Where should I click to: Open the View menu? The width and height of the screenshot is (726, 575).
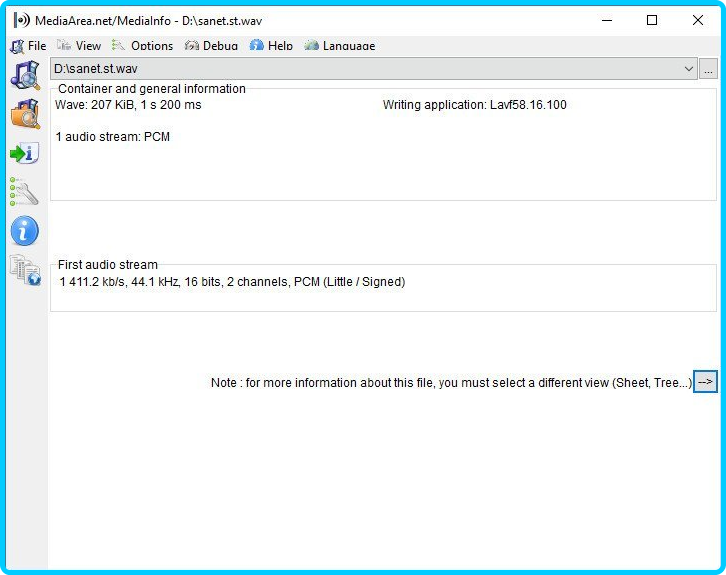(x=79, y=46)
